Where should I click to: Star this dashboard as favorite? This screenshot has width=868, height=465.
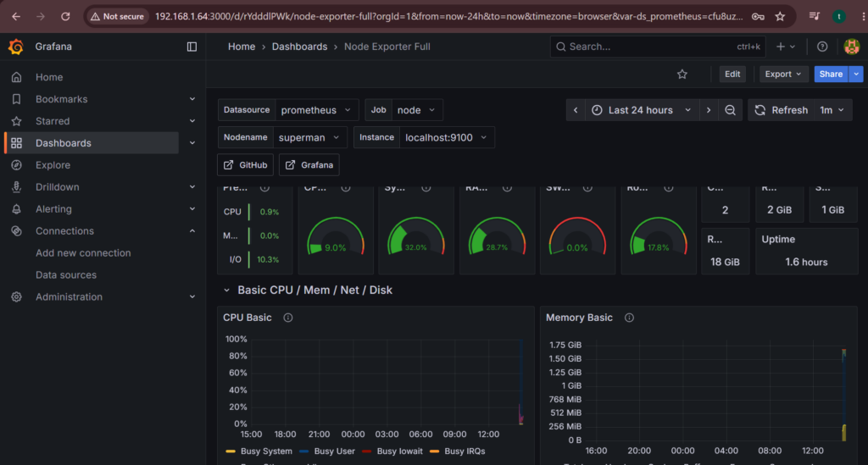682,74
